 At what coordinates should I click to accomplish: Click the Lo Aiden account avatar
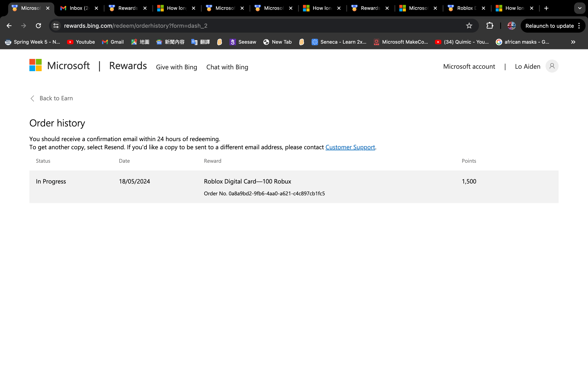coord(552,66)
